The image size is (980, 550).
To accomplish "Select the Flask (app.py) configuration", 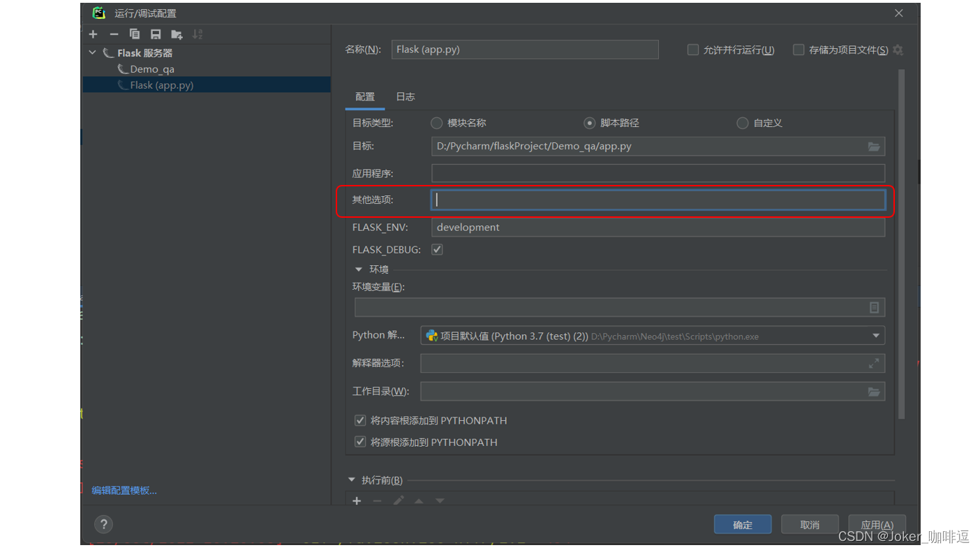I will 206,85.
